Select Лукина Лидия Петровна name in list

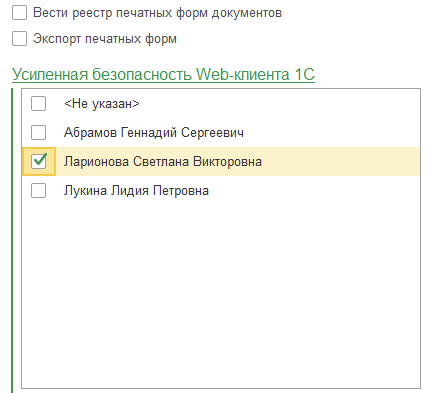(x=136, y=191)
